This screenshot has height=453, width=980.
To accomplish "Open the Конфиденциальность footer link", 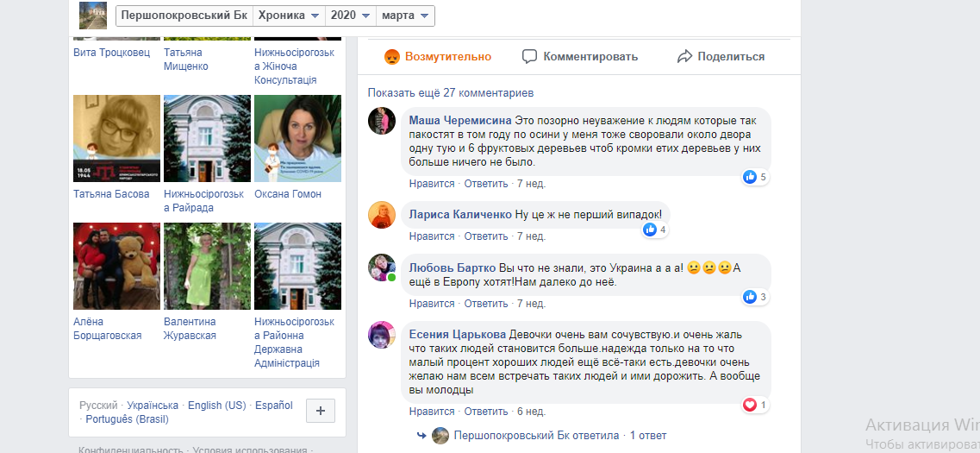I will click(x=131, y=450).
